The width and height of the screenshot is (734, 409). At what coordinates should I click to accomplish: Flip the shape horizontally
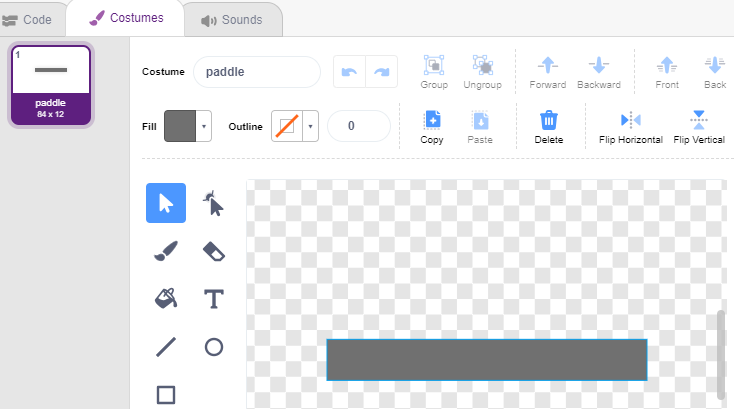(631, 127)
